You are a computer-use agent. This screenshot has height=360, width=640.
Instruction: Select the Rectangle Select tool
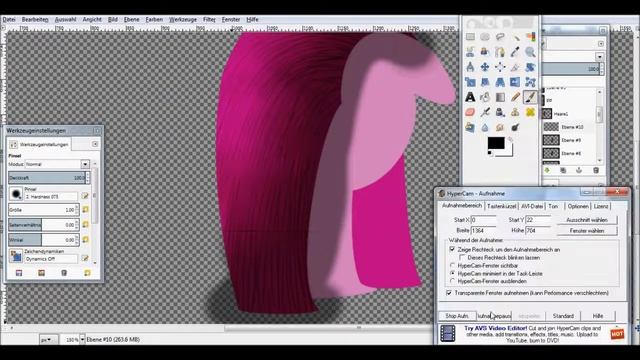click(470, 37)
